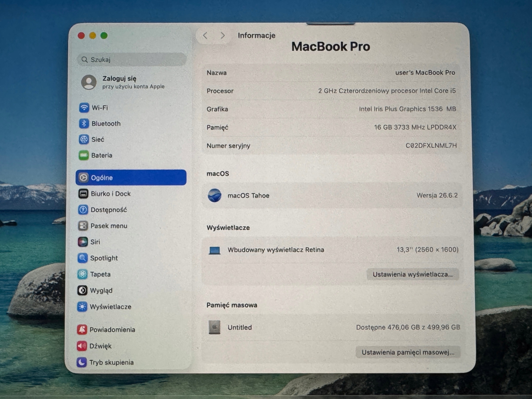Select Ogólne sidebar item
Viewport: 532px width, 399px height.
tap(131, 177)
